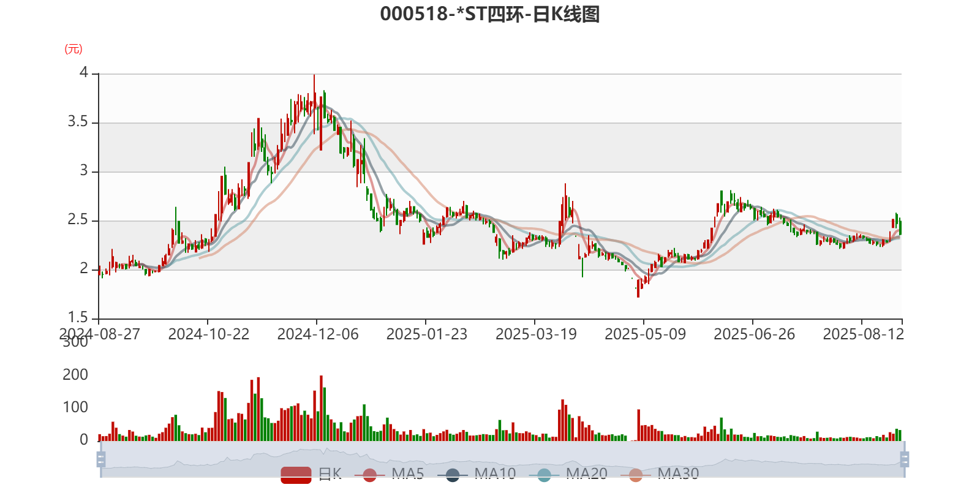Toggle the 日K candlestick series legend

(311, 474)
